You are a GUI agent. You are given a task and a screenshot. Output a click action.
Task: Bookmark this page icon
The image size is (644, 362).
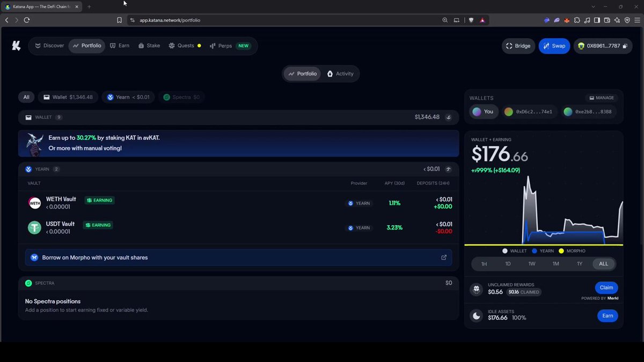pyautogui.click(x=119, y=20)
